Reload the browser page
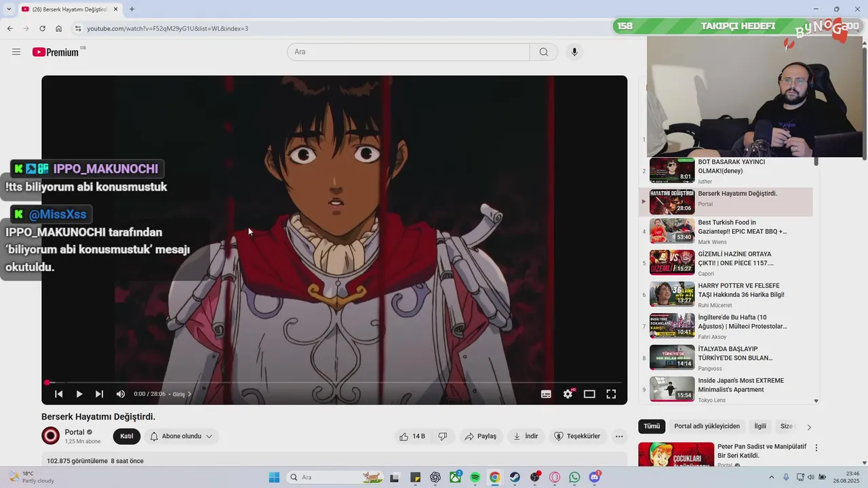The height and width of the screenshot is (488, 868). point(42,28)
